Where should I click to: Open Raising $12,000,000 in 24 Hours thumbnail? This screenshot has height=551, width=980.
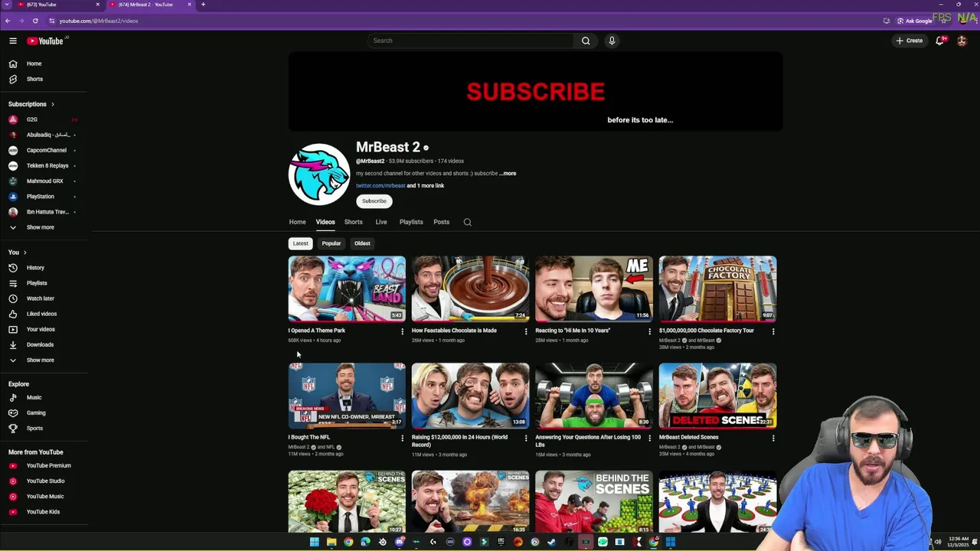click(470, 395)
